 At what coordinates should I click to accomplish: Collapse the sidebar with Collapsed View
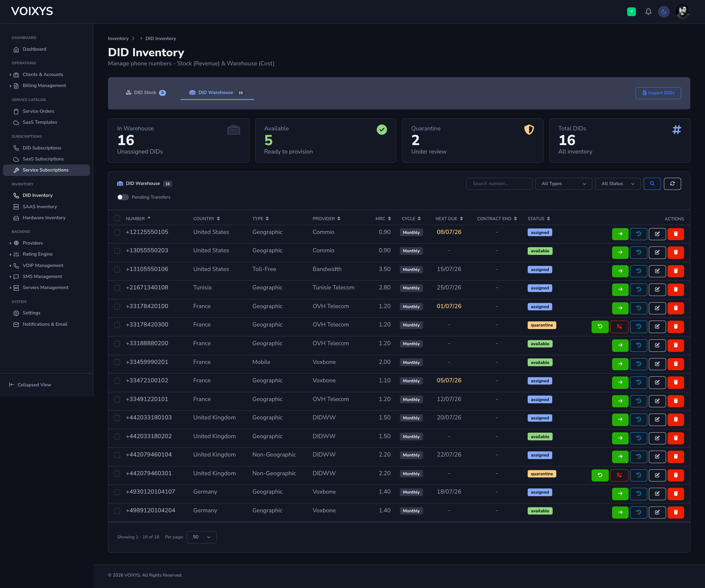[30, 385]
